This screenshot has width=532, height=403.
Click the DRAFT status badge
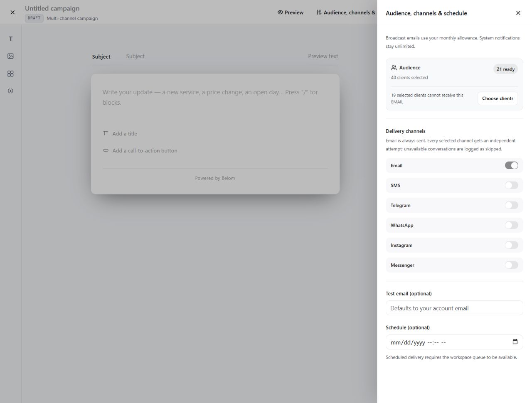pos(34,18)
